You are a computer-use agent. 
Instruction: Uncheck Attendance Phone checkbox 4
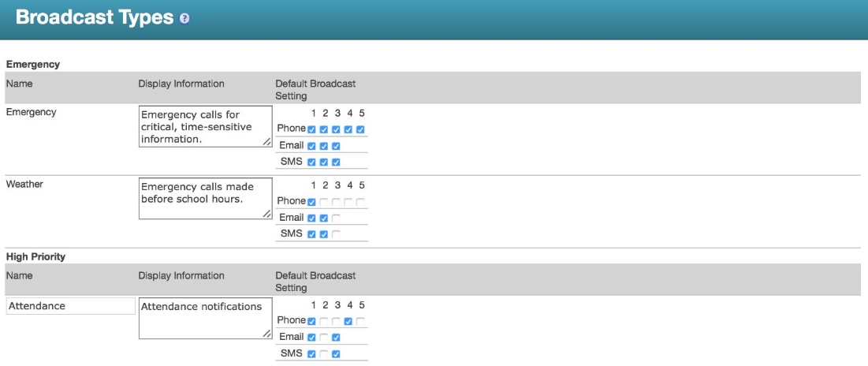(x=348, y=321)
